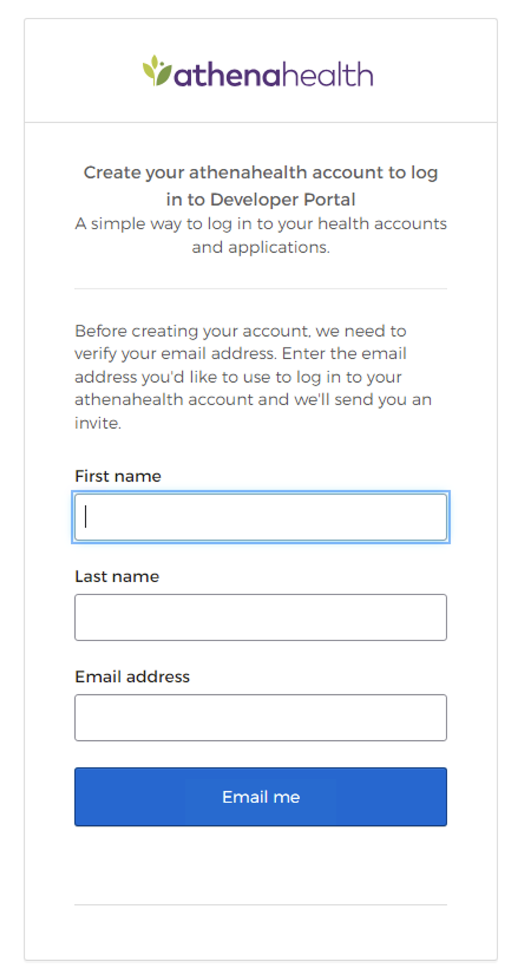Select the Last name text box
This screenshot has height=980, width=511.
point(261,618)
